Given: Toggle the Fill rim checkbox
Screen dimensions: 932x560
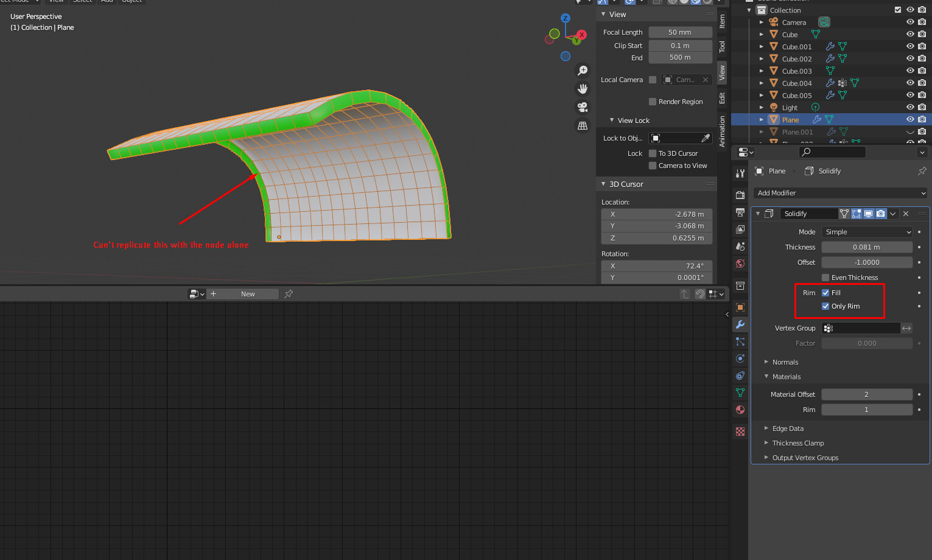Looking at the screenshot, I should 825,293.
